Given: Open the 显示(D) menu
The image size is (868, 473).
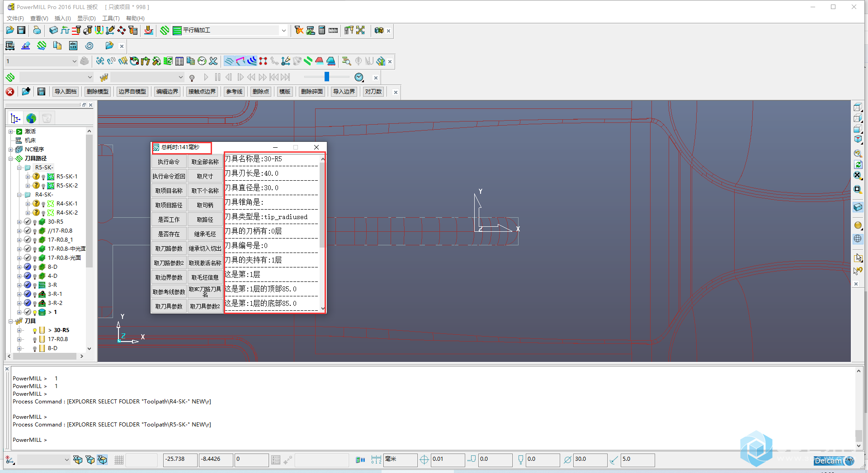Looking at the screenshot, I should coord(86,19).
